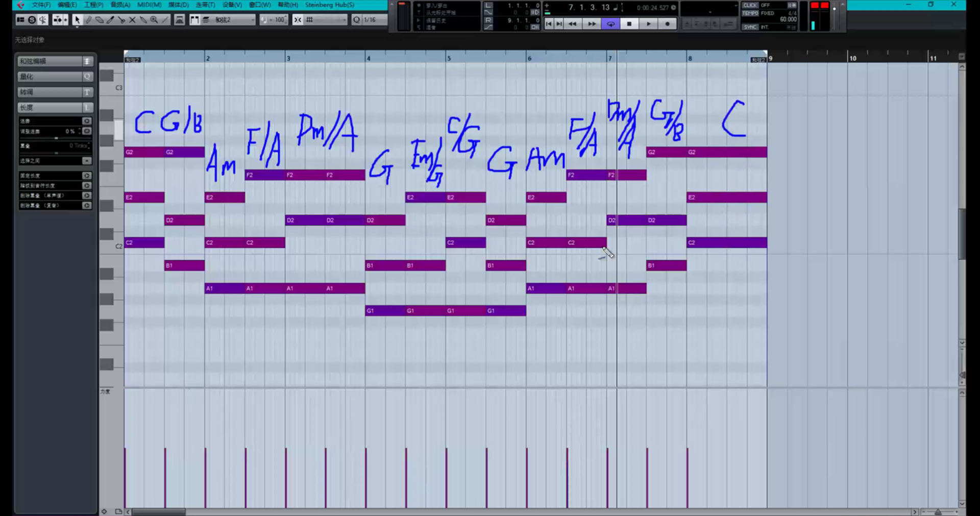Open the 工程(P) menu

pyautogui.click(x=94, y=5)
